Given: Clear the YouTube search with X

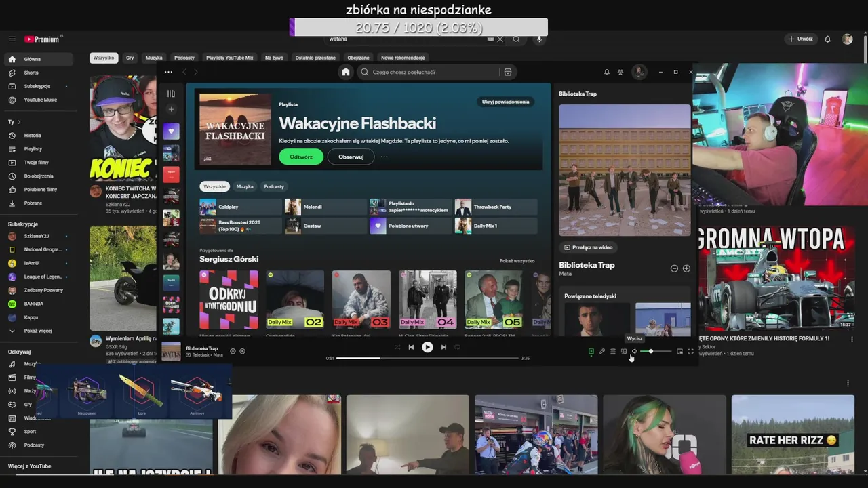Looking at the screenshot, I should click(500, 39).
